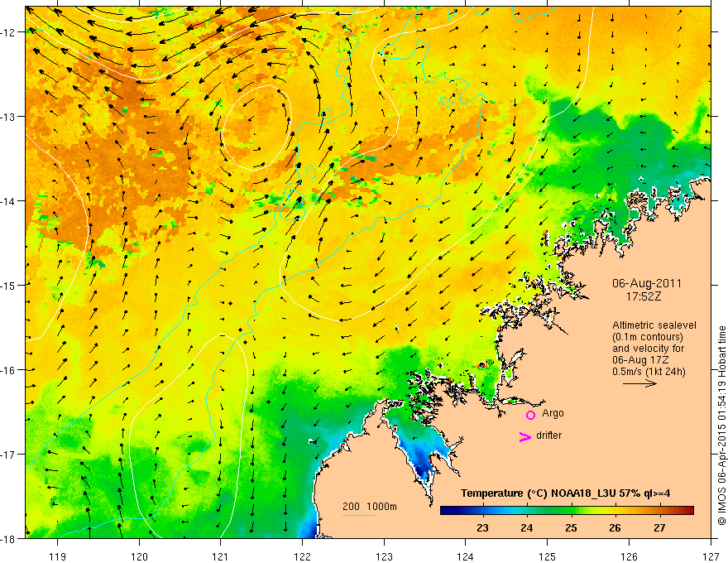Click the 0.5m/s velocity scale arrow
728x563 pixels.
pyautogui.click(x=639, y=383)
